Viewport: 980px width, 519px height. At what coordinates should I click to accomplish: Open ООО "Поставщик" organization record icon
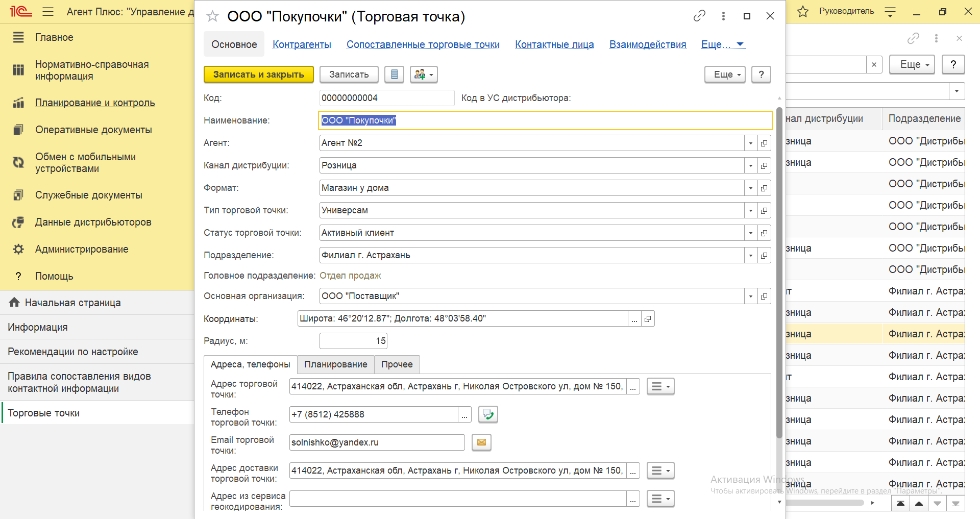pos(764,296)
